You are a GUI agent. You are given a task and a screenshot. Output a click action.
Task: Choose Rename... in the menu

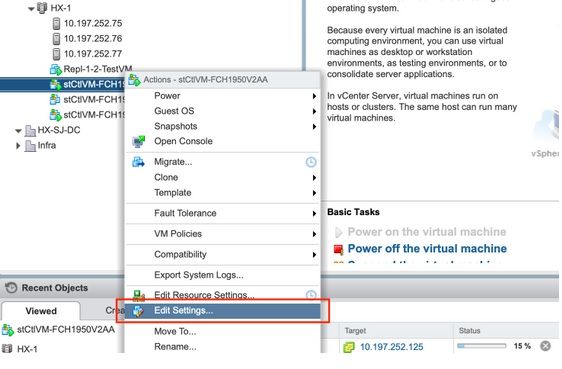click(x=223, y=347)
